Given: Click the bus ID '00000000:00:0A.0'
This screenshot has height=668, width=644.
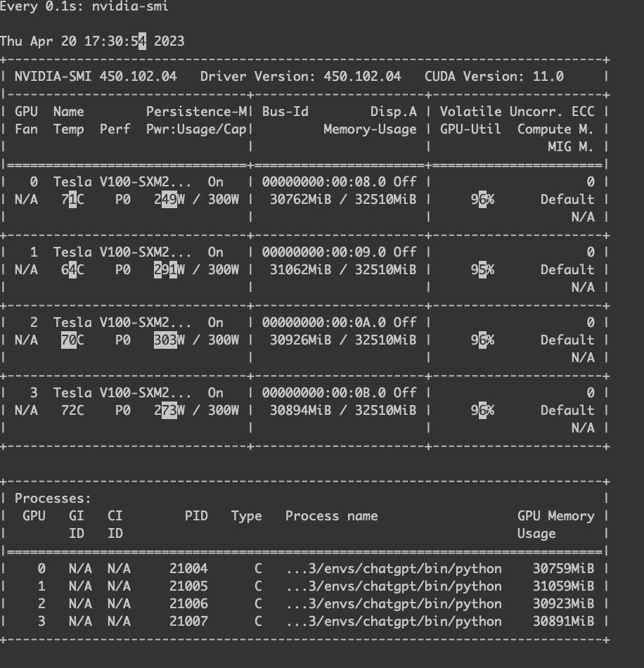Looking at the screenshot, I should [324, 323].
